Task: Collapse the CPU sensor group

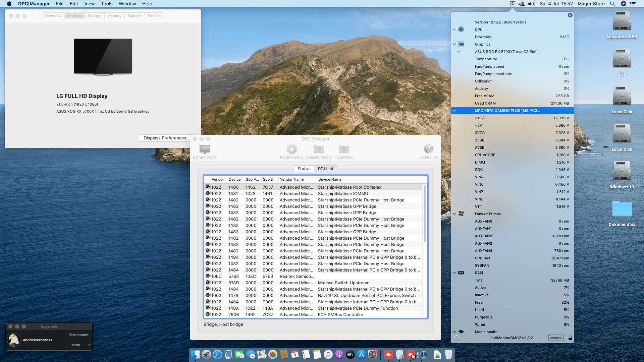Action: 454,29
